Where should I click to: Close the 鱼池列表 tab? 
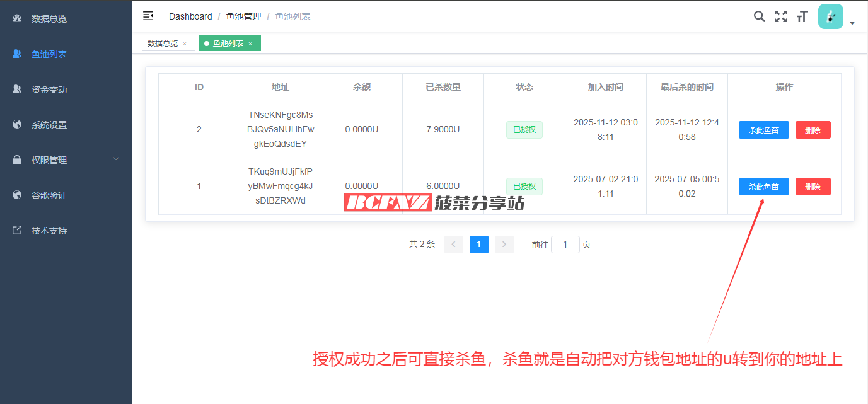(250, 44)
